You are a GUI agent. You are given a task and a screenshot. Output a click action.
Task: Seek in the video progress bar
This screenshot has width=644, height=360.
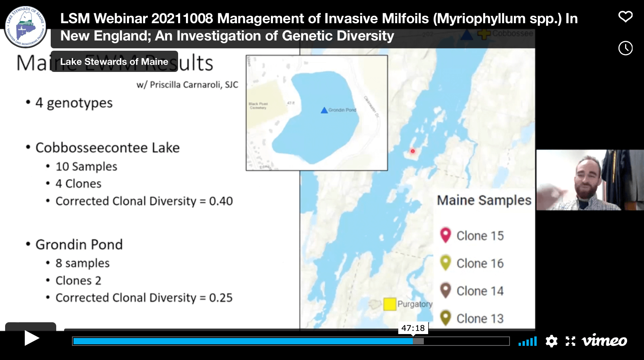pyautogui.click(x=291, y=341)
